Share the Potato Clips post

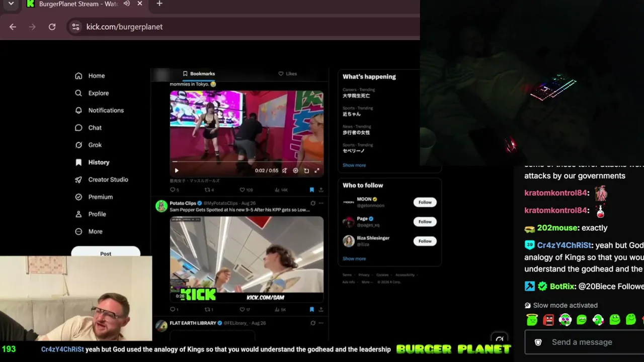point(321,309)
